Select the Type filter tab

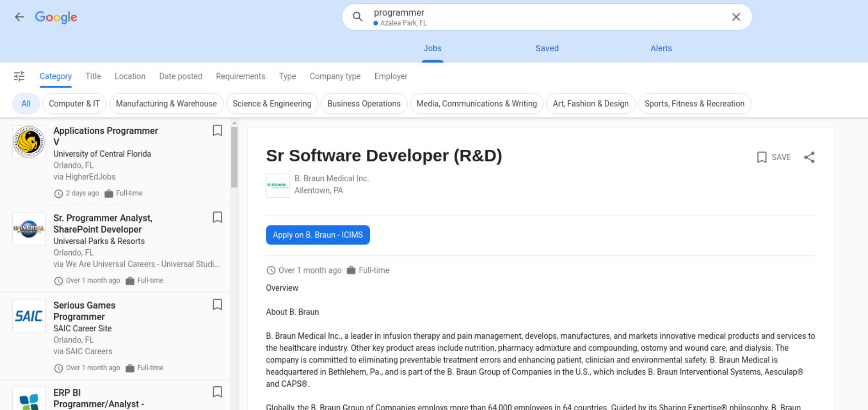click(288, 76)
